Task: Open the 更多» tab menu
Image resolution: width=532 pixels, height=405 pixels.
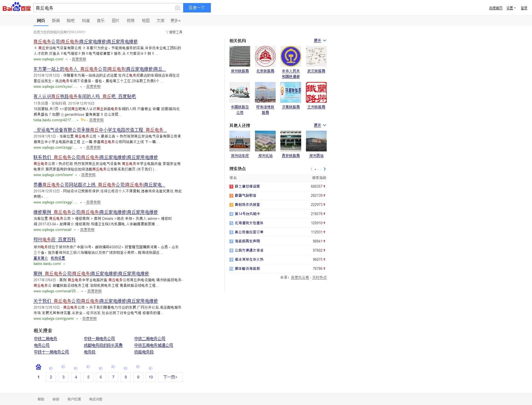Action: [x=175, y=20]
